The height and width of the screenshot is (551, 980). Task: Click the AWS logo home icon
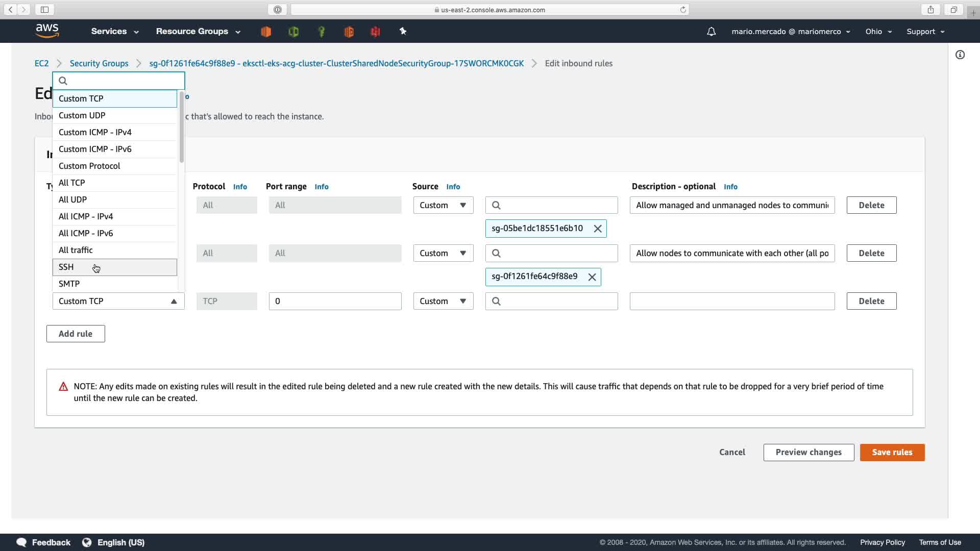coord(47,31)
